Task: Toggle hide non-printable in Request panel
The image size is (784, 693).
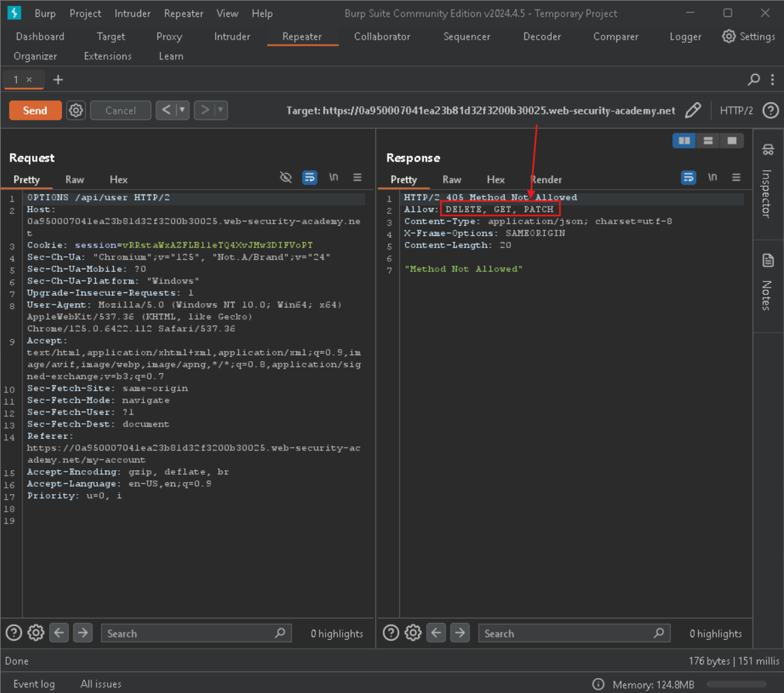Action: (286, 178)
